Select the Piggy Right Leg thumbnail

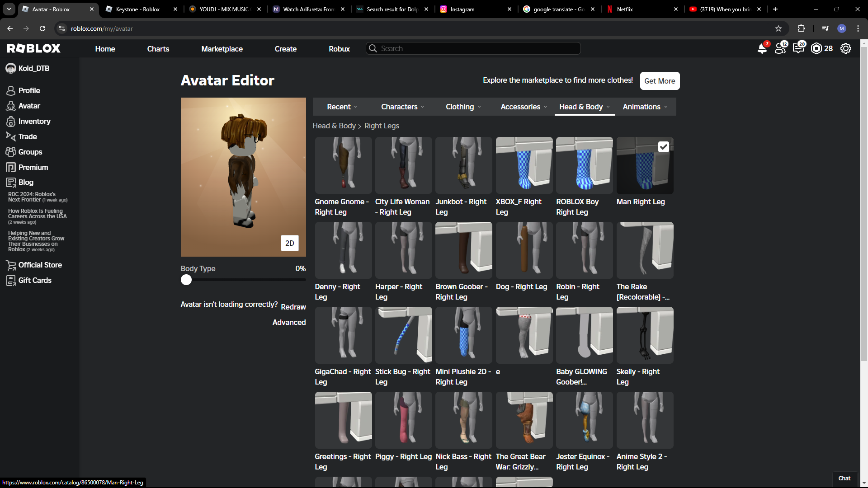404,420
